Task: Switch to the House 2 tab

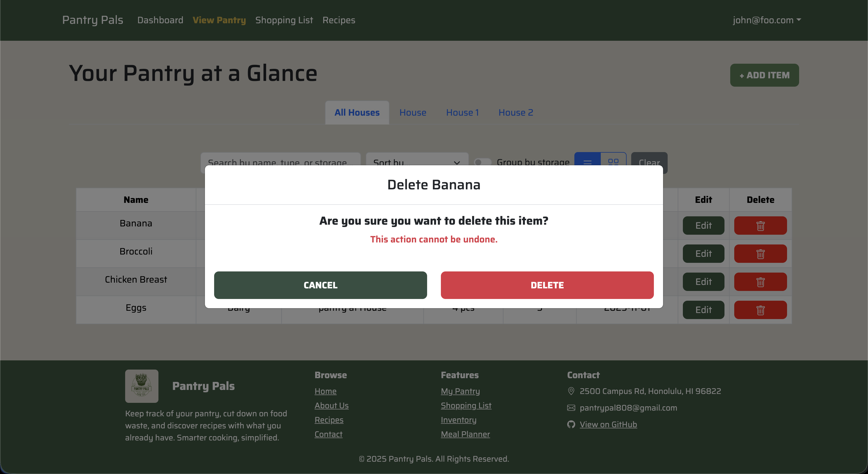Action: (516, 112)
